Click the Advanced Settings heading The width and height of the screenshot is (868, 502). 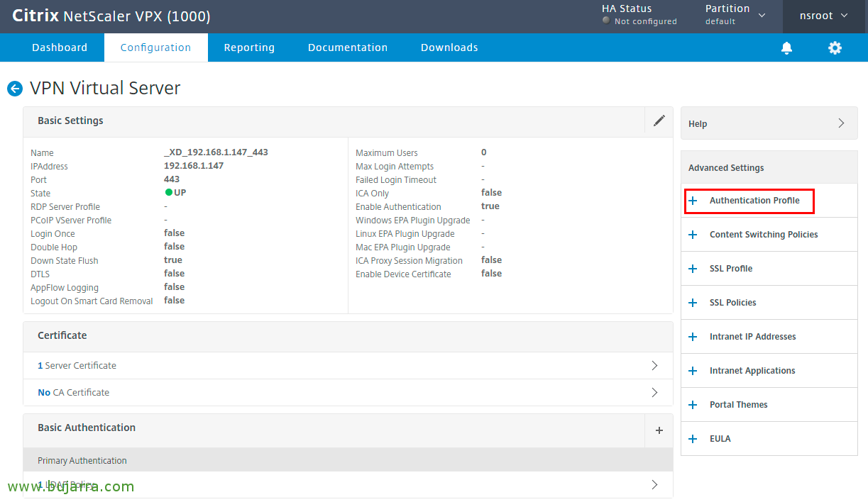coord(726,168)
